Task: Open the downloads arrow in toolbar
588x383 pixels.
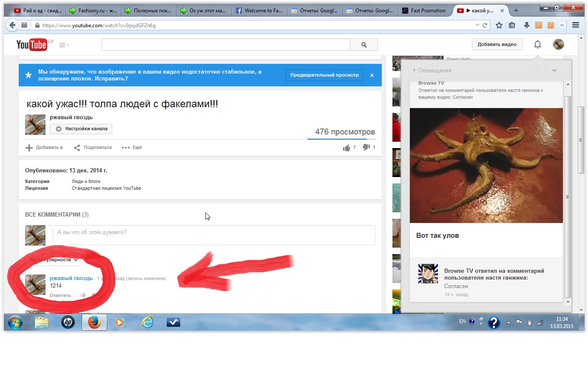Action: pyautogui.click(x=526, y=25)
